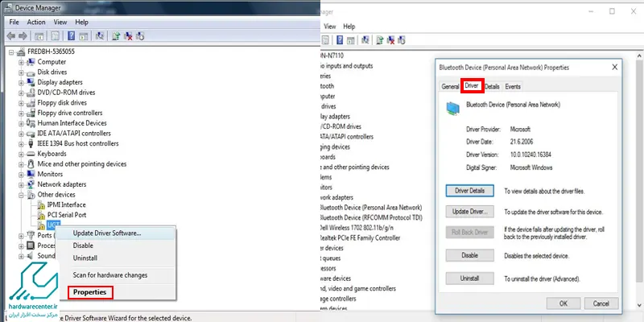Click the Driver Version value '10.0.10240.16384'

pyautogui.click(x=530, y=155)
